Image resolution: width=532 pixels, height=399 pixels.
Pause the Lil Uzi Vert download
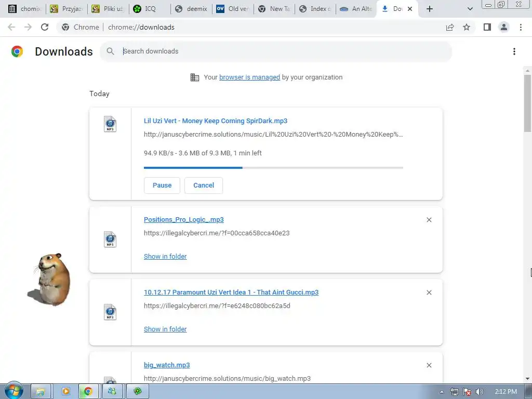click(x=162, y=185)
